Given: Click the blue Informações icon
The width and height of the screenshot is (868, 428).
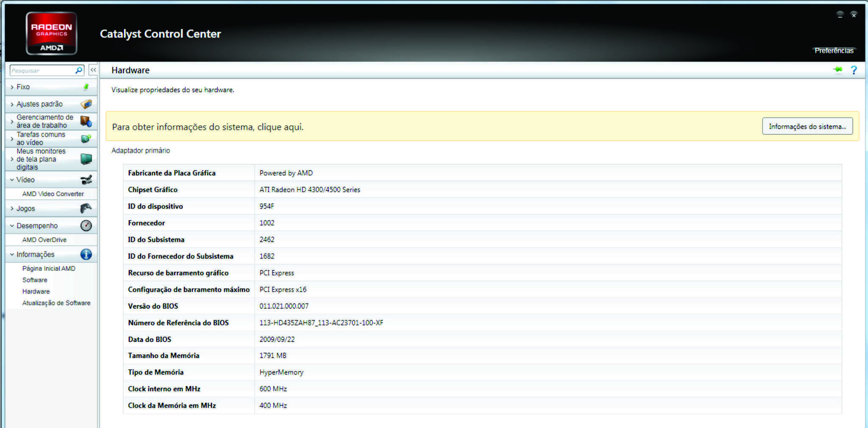Looking at the screenshot, I should point(86,254).
